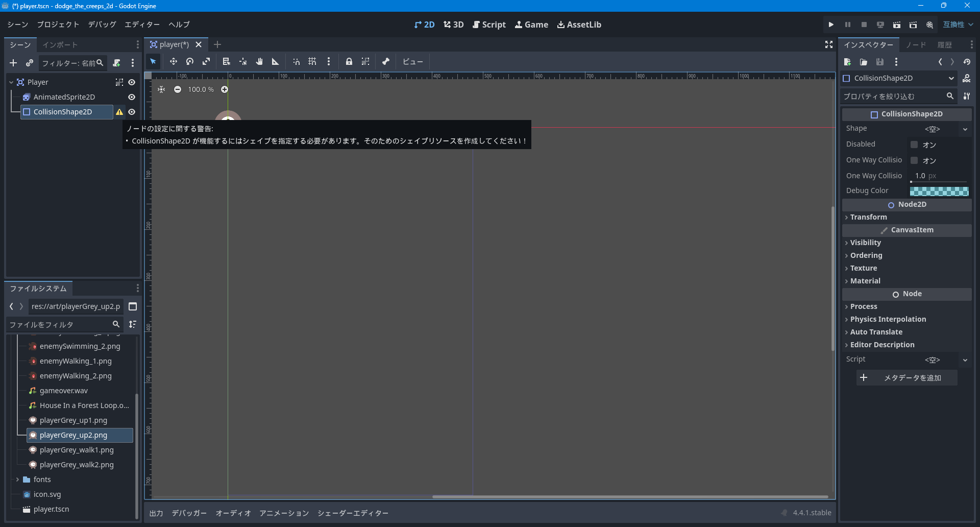Open the CollisionShape2D node selector dropdown
The image size is (980, 527).
point(899,78)
